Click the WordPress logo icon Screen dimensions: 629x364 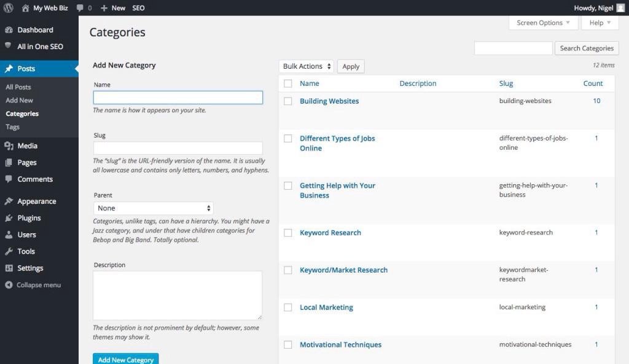click(9, 7)
